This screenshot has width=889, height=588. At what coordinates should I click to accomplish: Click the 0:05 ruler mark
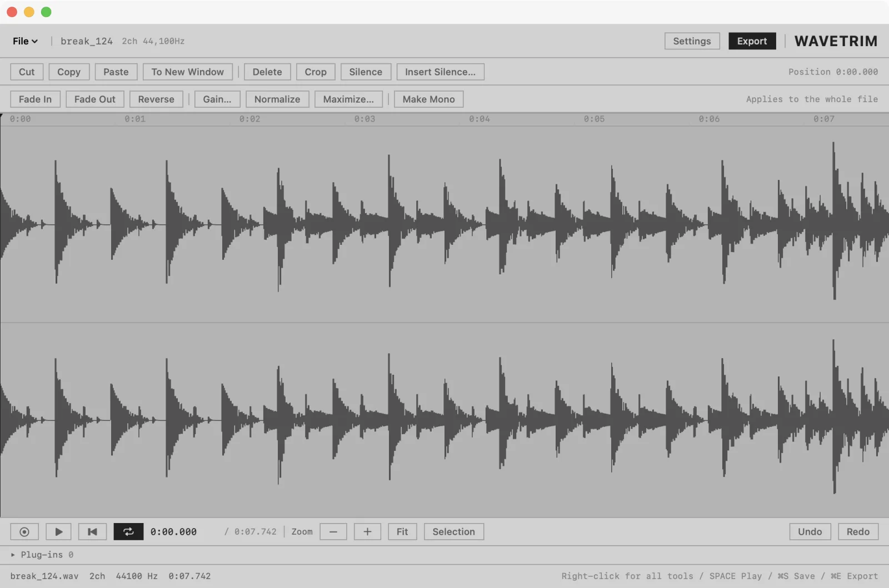pyautogui.click(x=594, y=119)
